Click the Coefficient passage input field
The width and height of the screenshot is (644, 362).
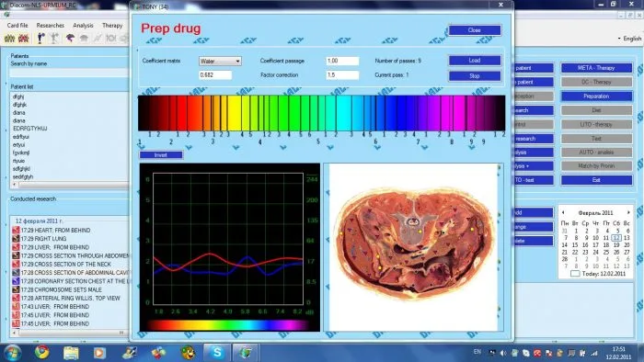click(x=342, y=61)
